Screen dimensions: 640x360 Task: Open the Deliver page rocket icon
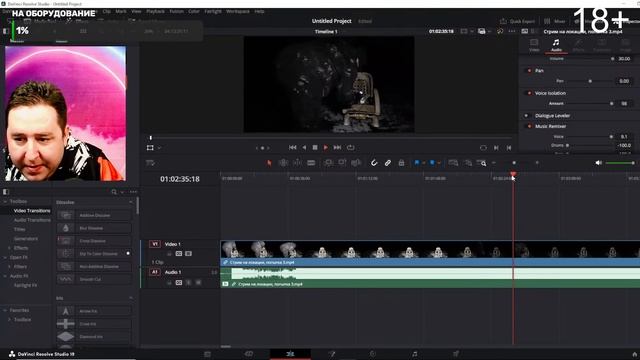pyautogui.click(x=456, y=354)
